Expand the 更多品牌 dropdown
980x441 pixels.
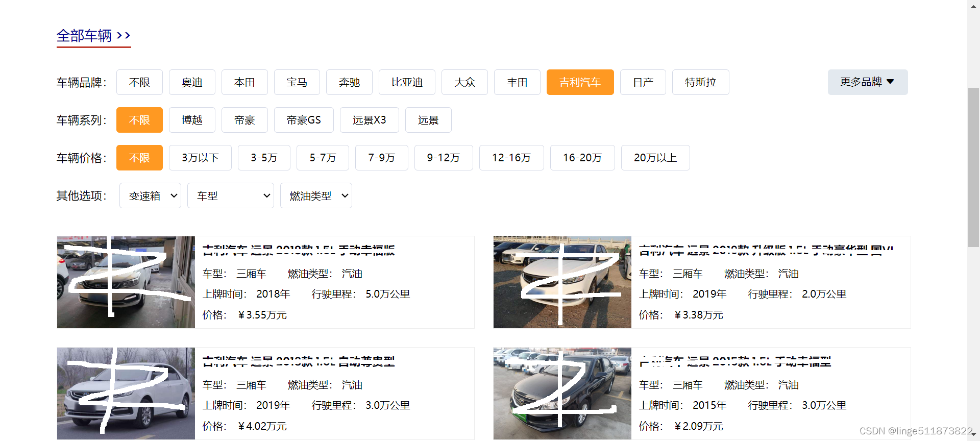point(868,82)
